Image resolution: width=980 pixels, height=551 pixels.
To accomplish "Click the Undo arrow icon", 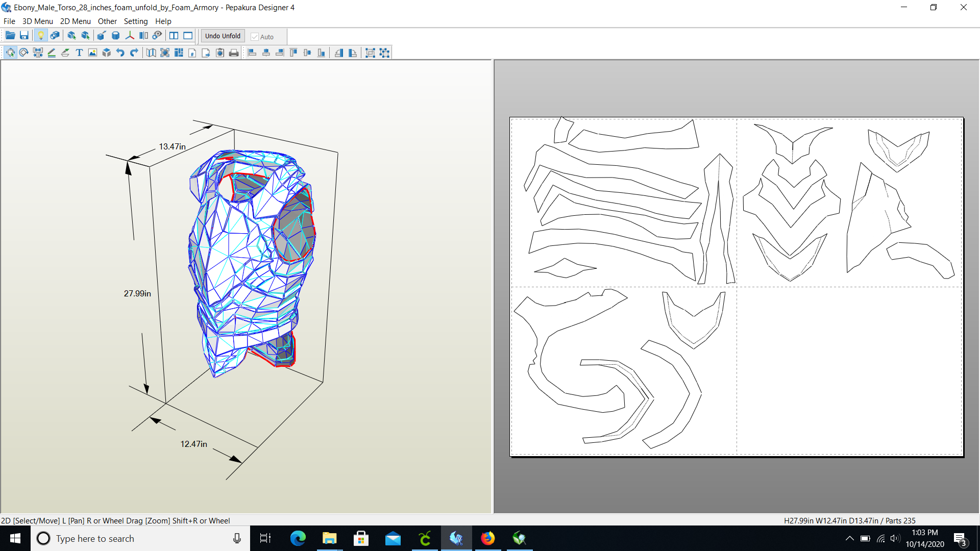I will click(x=120, y=53).
